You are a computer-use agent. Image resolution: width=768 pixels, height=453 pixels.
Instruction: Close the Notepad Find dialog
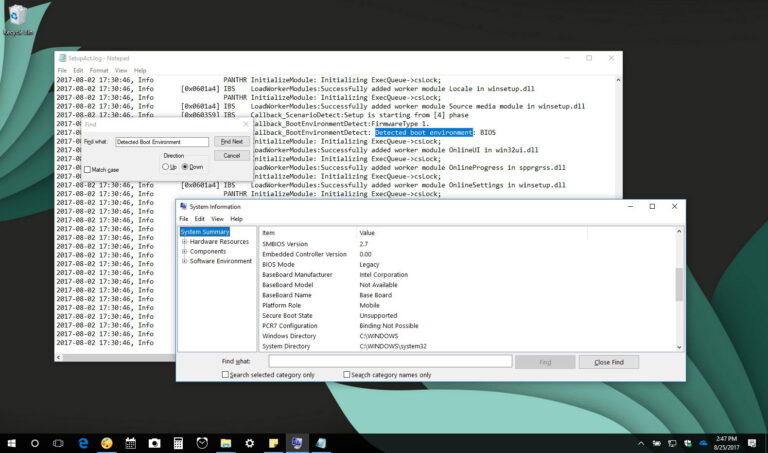[246, 124]
